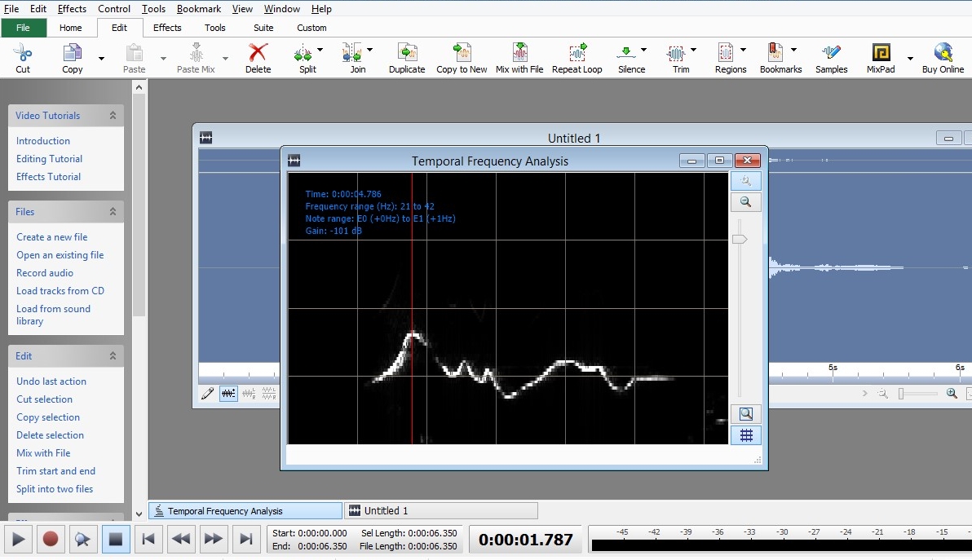Switch to the Home ribbon tab
The width and height of the screenshot is (972, 560).
tap(71, 28)
